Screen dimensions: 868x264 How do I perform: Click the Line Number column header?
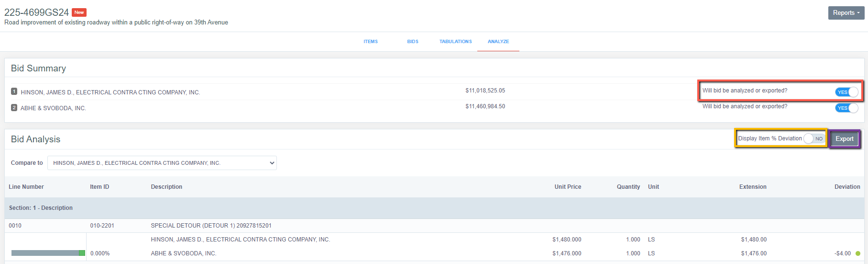coord(26,187)
